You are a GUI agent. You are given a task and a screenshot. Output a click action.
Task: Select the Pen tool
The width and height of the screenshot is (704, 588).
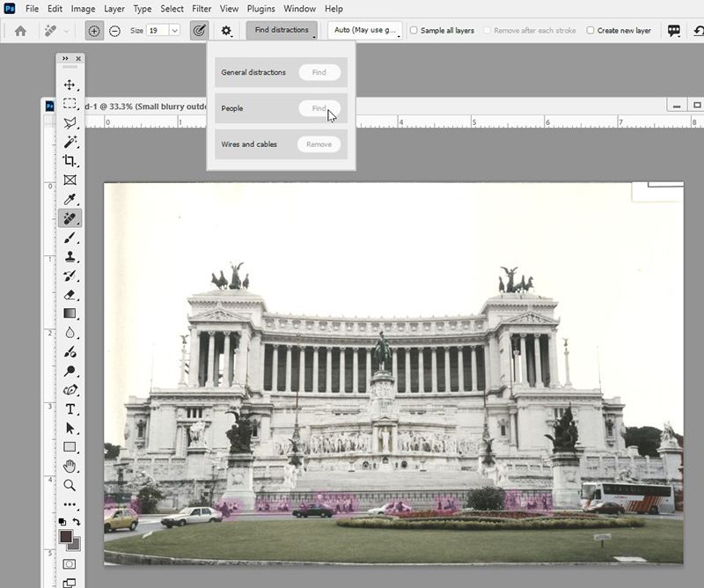click(x=70, y=390)
